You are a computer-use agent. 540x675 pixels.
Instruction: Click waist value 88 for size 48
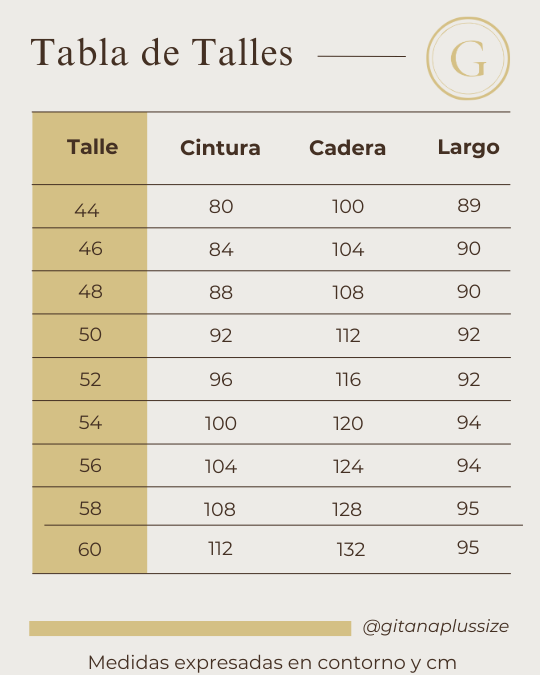pos(221,293)
